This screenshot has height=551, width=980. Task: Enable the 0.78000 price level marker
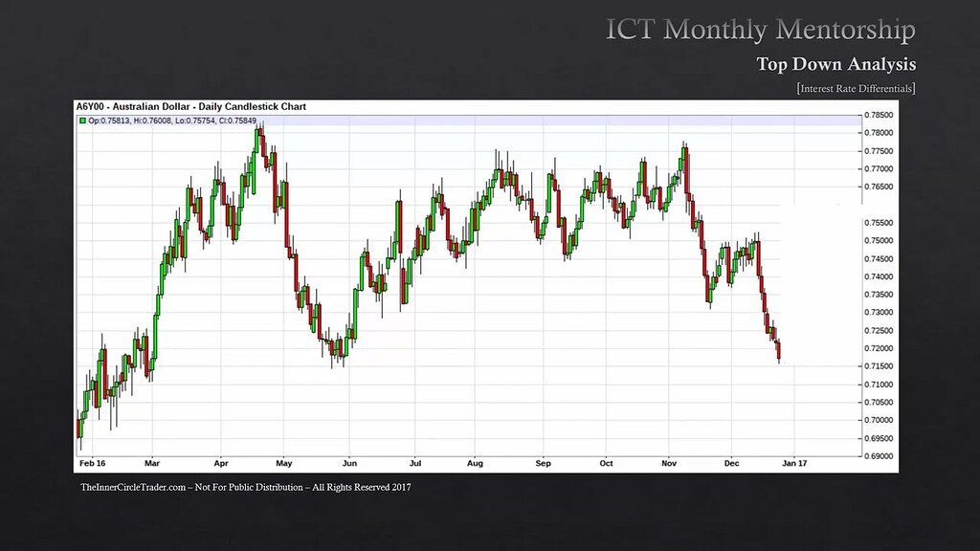(879, 132)
